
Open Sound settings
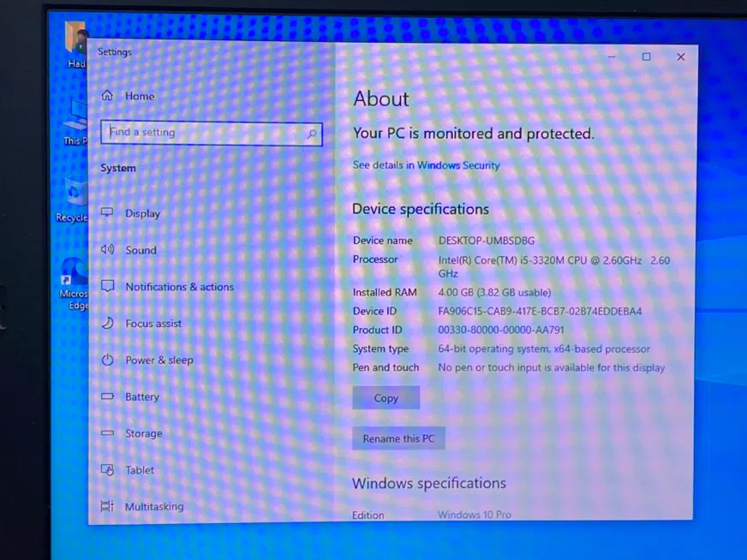pyautogui.click(x=140, y=250)
